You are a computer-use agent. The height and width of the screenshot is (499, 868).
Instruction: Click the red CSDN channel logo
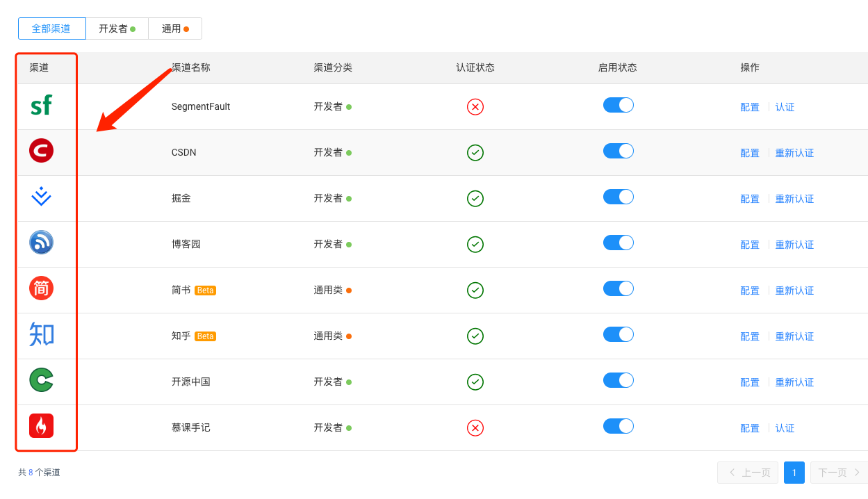(x=41, y=151)
